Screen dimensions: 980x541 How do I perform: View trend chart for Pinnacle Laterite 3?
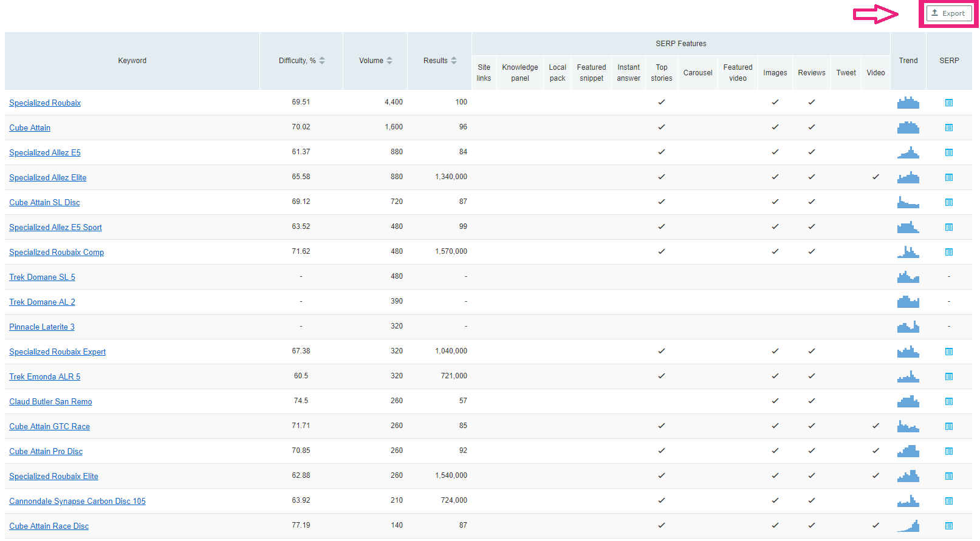click(x=908, y=327)
